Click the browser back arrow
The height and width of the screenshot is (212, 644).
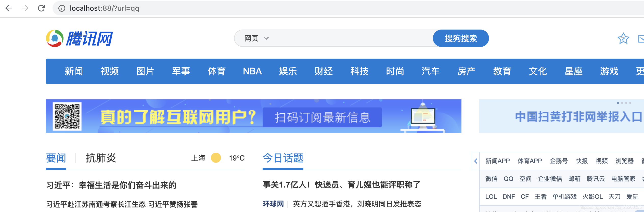pyautogui.click(x=9, y=8)
